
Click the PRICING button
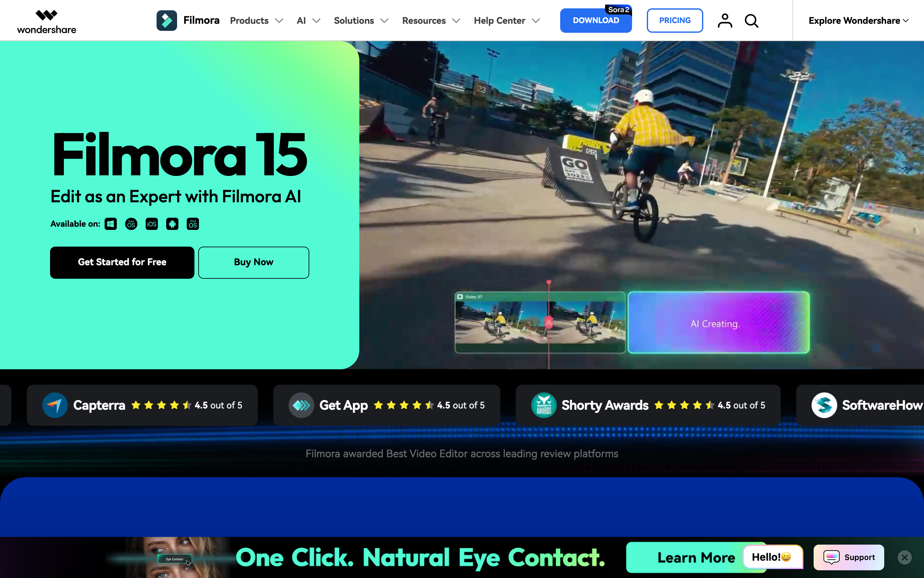[x=675, y=21]
